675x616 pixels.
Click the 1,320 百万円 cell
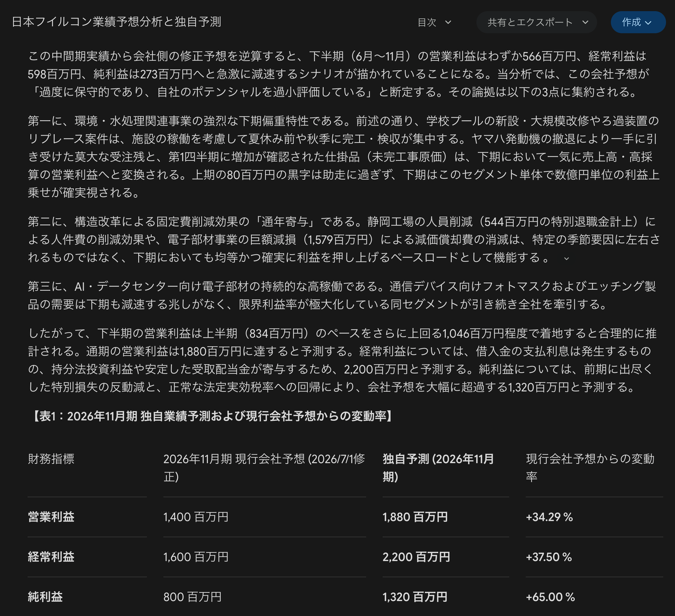tap(415, 597)
